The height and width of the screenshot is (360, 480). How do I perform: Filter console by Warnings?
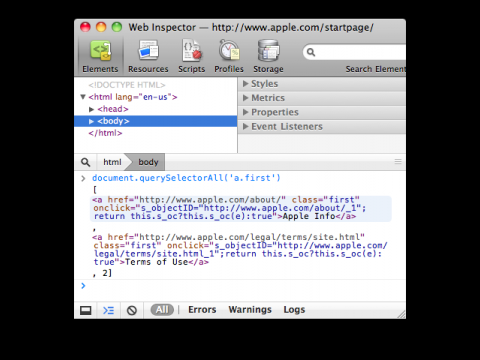250,310
